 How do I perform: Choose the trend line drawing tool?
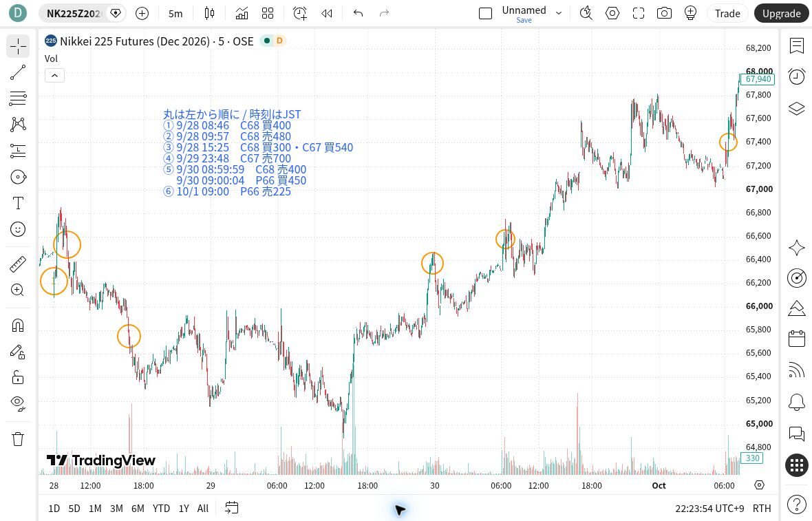coord(18,72)
